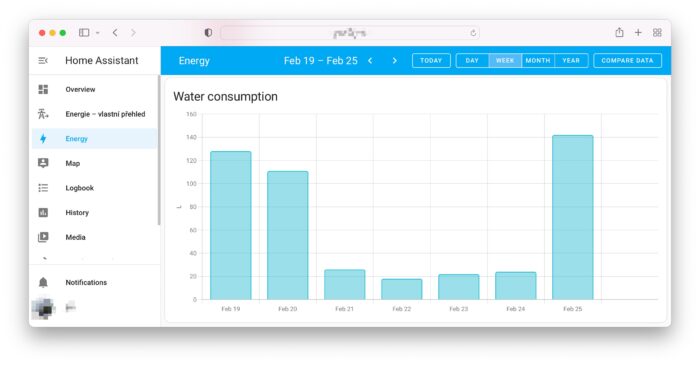
Task: Open the Map sidebar icon
Action: [x=43, y=163]
